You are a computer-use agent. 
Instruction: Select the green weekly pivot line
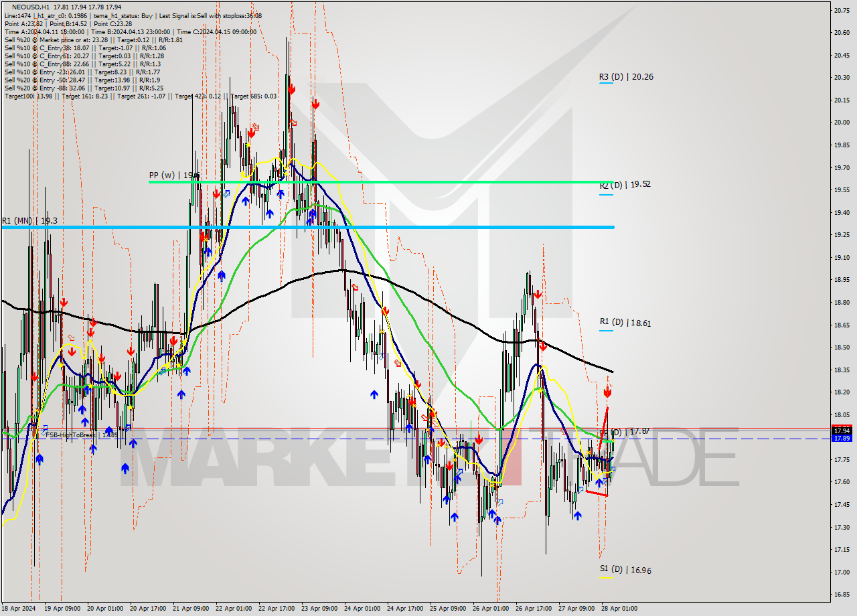[381, 181]
